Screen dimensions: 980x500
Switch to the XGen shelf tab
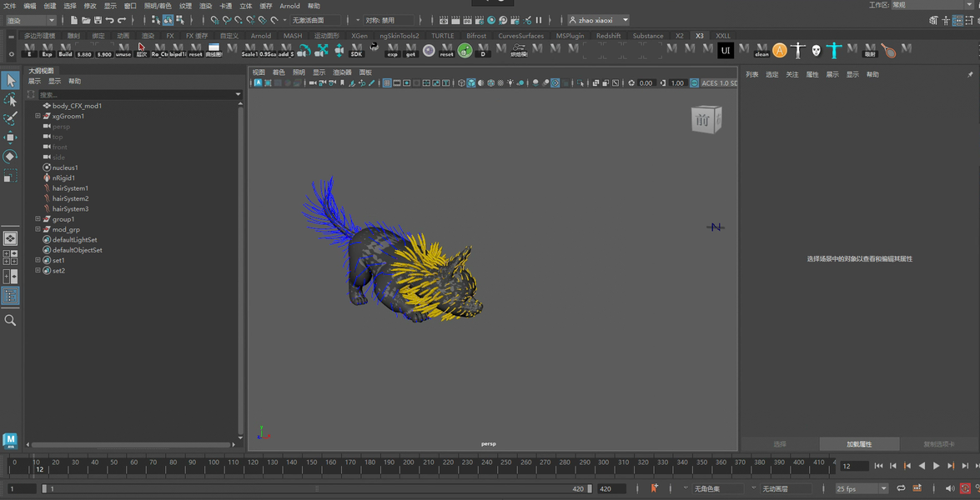pos(359,36)
